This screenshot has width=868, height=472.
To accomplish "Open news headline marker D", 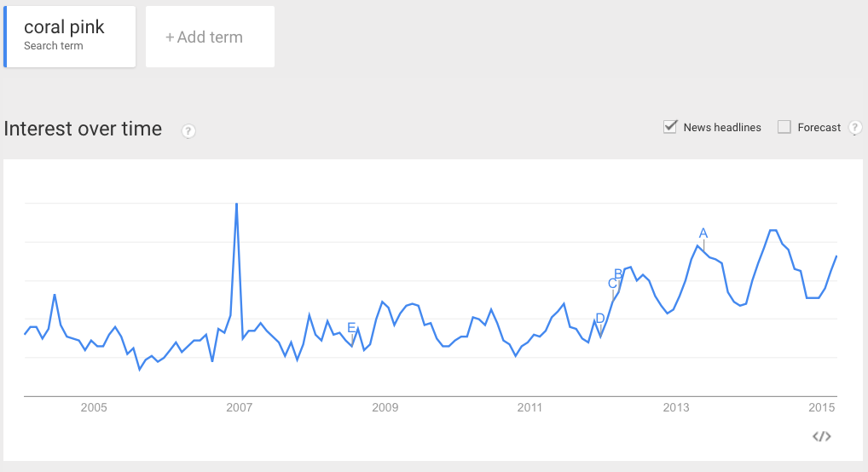I will [600, 319].
